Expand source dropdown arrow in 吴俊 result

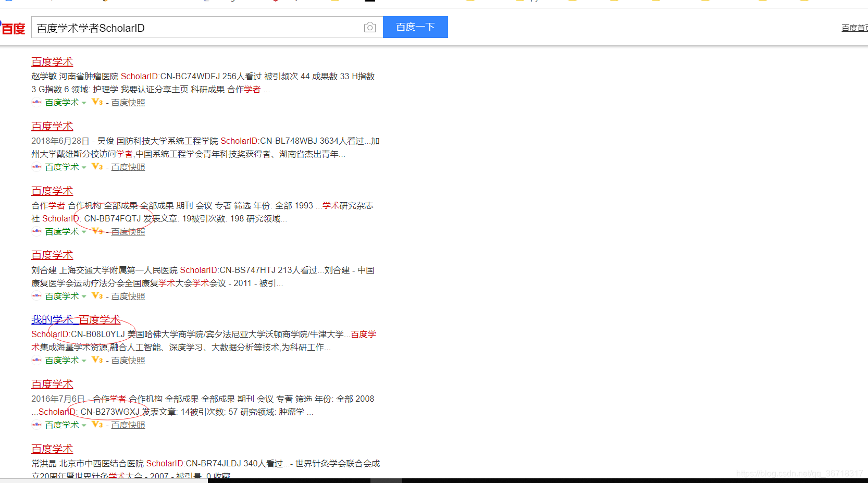pos(84,167)
